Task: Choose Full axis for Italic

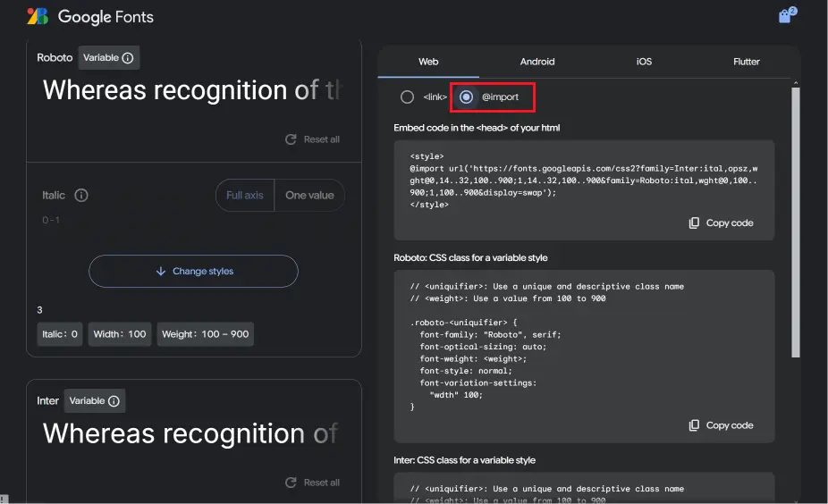Action: pos(245,196)
